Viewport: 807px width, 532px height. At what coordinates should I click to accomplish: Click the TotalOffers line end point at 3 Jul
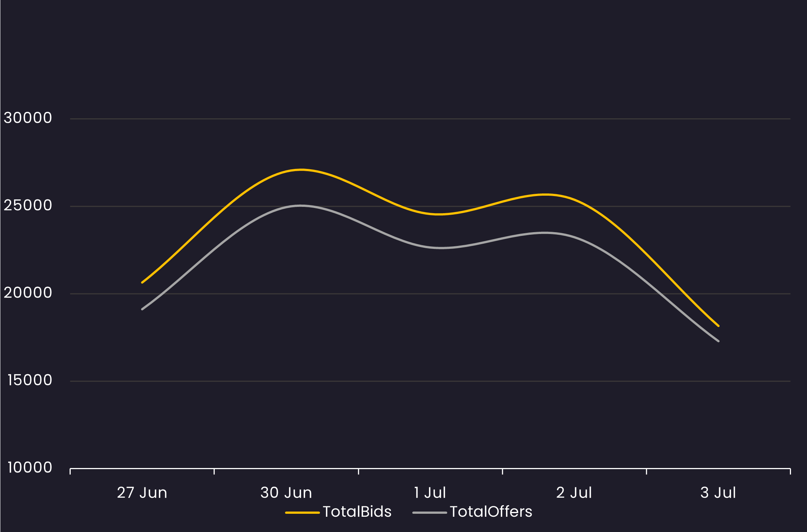point(718,341)
